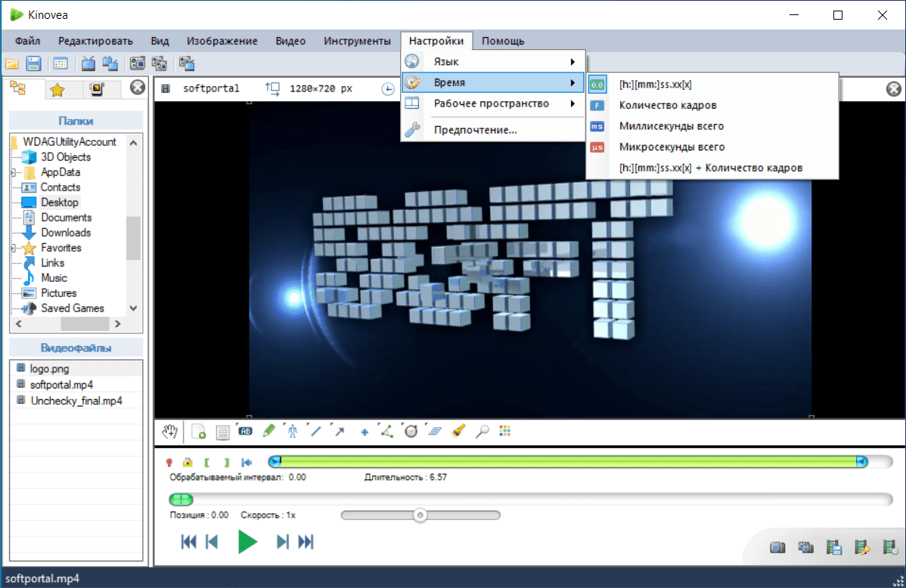Step forward one frame

click(x=282, y=542)
